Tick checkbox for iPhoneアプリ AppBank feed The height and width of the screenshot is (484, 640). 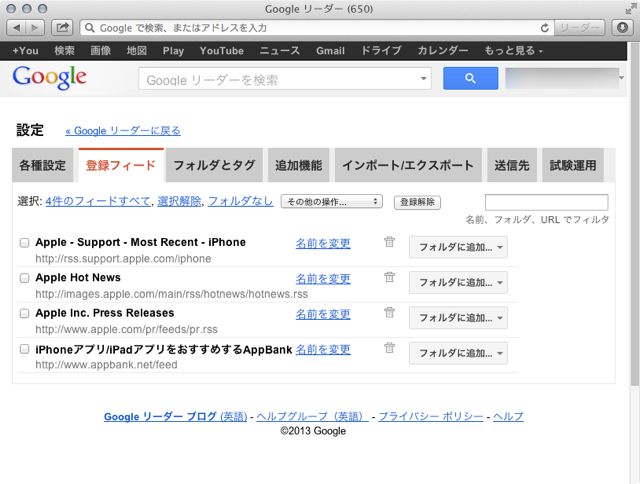tap(24, 349)
